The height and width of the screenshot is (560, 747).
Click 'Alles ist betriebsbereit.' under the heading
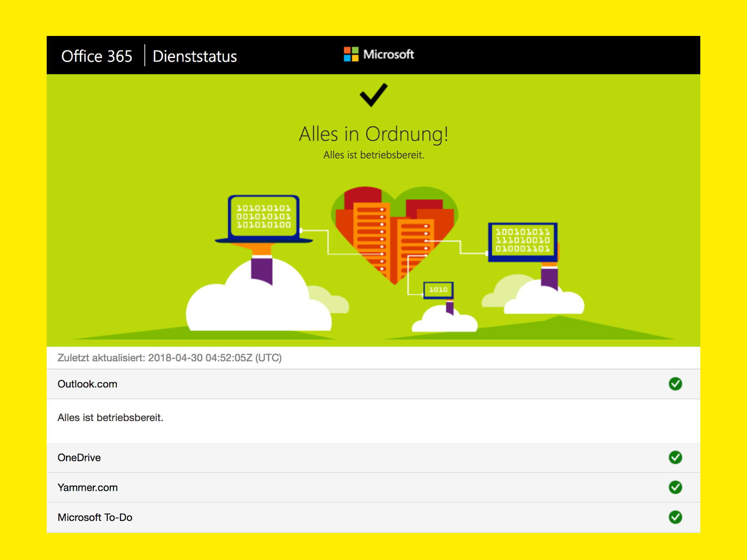pos(373,155)
